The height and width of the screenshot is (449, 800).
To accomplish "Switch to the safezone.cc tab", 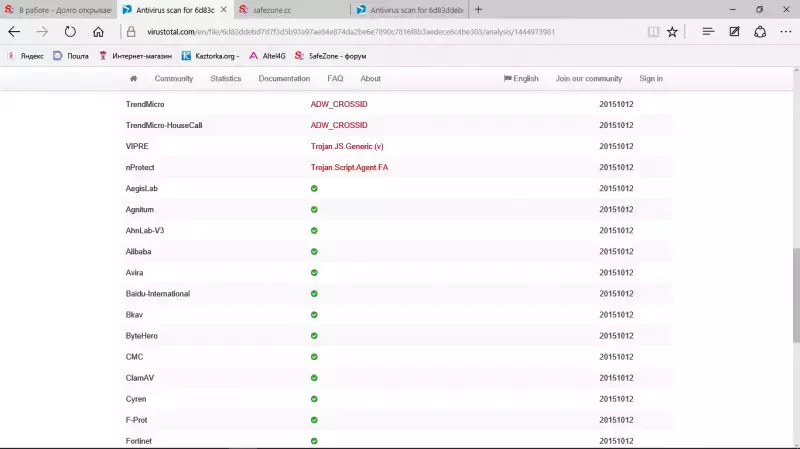I will coord(292,10).
